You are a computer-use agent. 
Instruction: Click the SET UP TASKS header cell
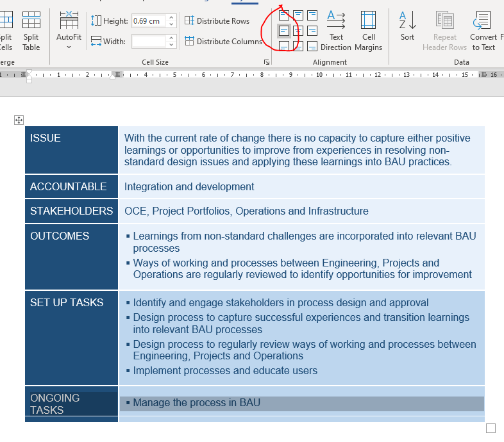tap(71, 338)
